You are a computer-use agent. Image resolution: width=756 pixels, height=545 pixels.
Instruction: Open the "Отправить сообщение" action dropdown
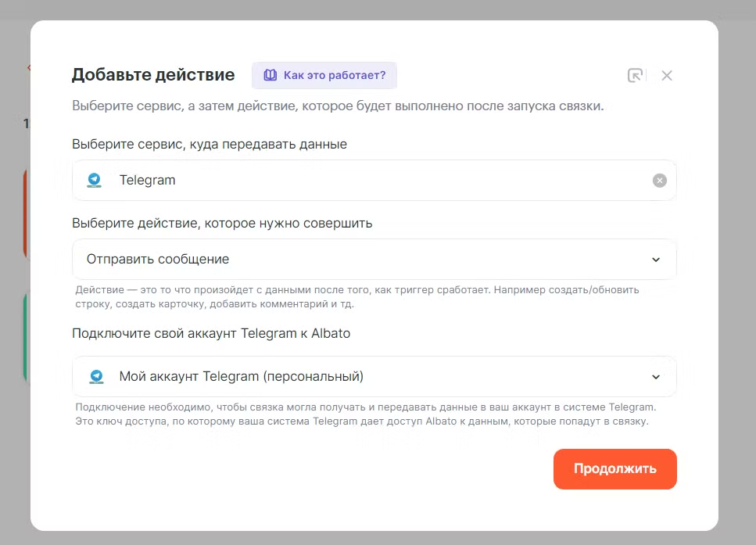(360, 259)
